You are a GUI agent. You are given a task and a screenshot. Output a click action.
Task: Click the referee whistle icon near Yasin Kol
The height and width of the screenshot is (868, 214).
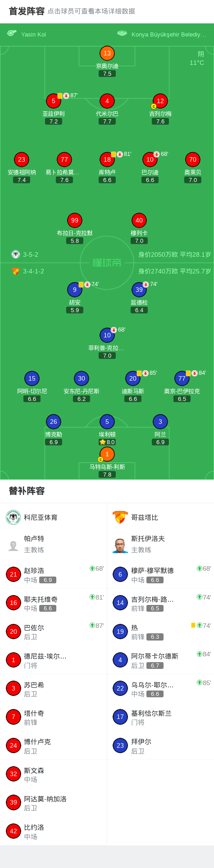click(x=12, y=33)
